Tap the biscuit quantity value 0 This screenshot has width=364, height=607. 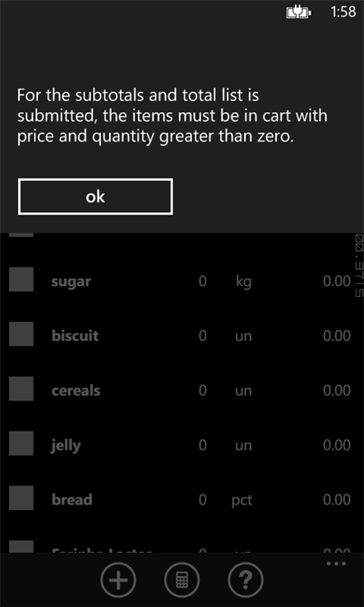[202, 336]
